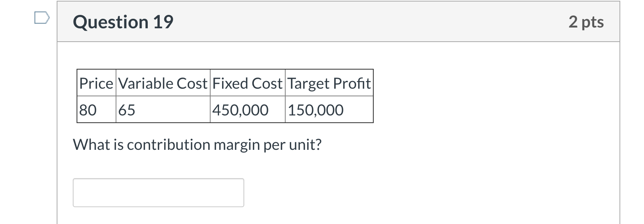644x224 pixels.
Task: Click the empty answer field below the question
Action: click(158, 192)
